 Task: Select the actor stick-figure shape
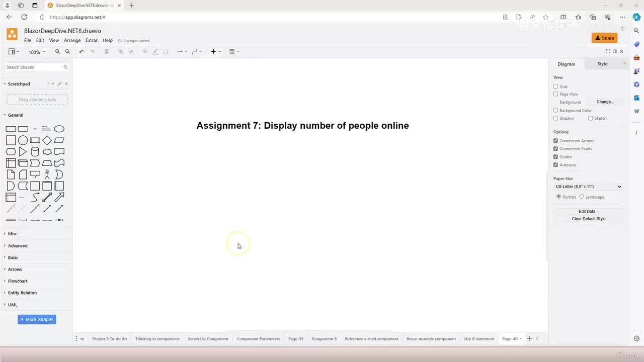[x=47, y=174]
